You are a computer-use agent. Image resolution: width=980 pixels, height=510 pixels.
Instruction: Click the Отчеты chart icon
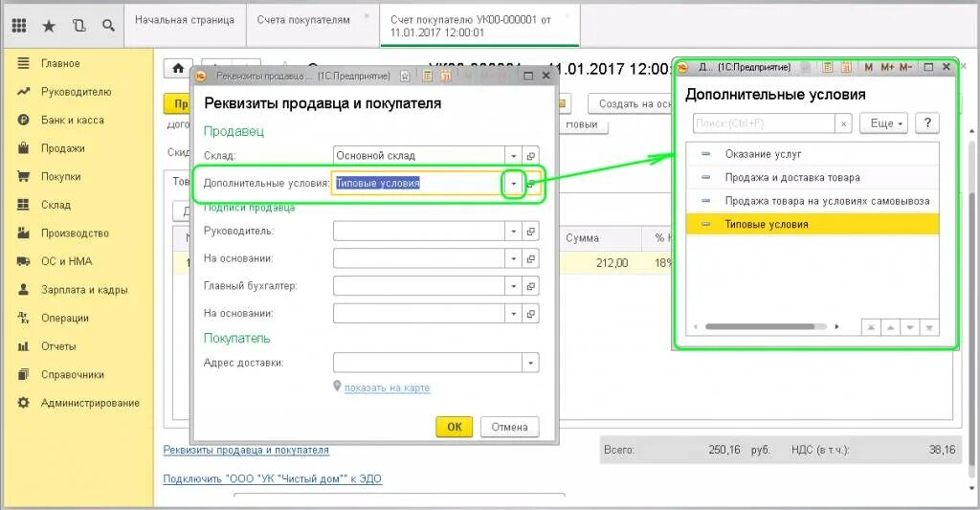(x=23, y=346)
